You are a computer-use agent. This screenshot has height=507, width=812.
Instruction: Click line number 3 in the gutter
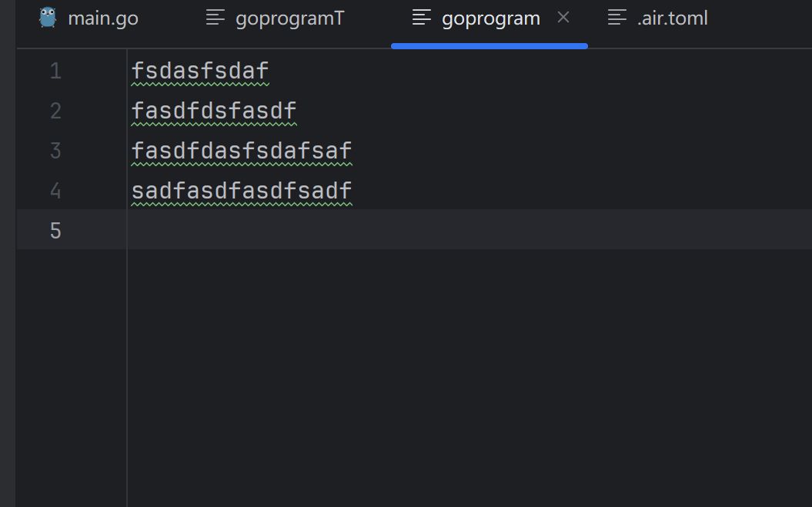click(x=55, y=151)
